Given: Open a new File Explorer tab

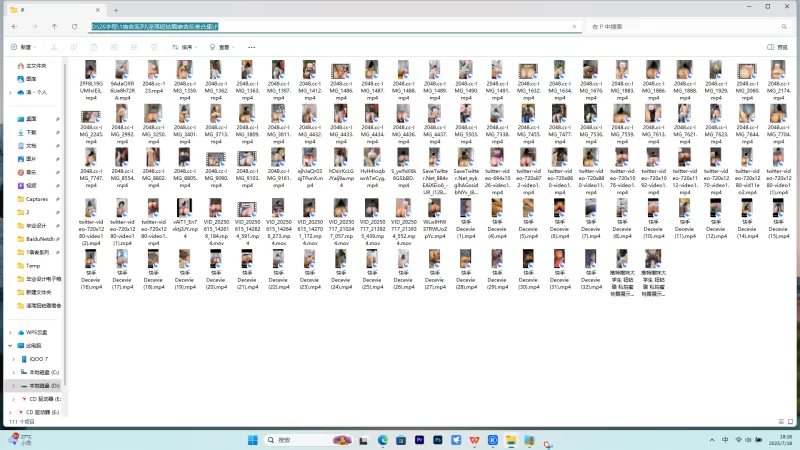Looking at the screenshot, I should (x=116, y=10).
